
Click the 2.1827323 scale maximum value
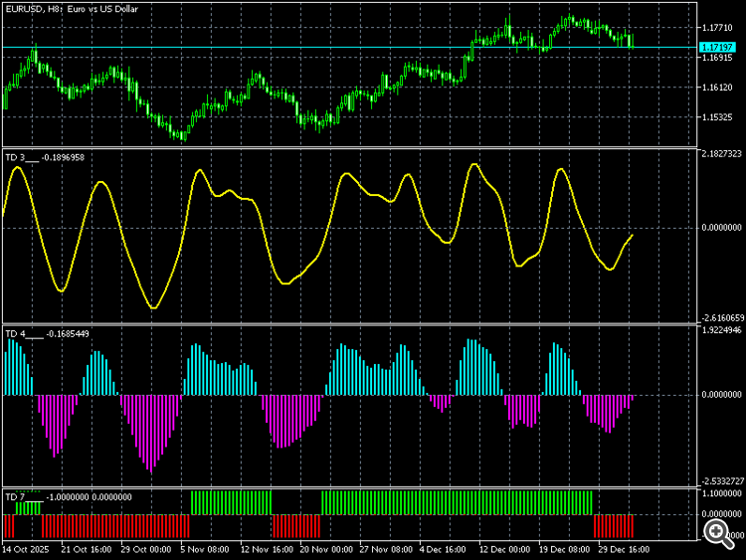pos(721,154)
